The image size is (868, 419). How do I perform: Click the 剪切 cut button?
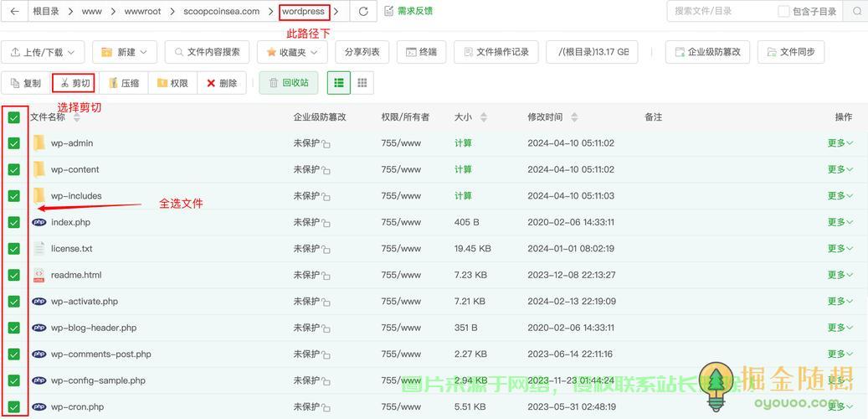click(x=74, y=83)
